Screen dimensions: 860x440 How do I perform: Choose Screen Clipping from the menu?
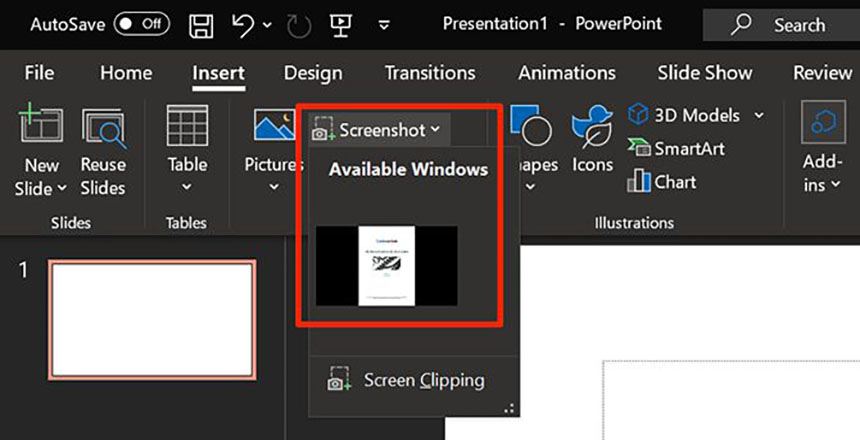[408, 380]
